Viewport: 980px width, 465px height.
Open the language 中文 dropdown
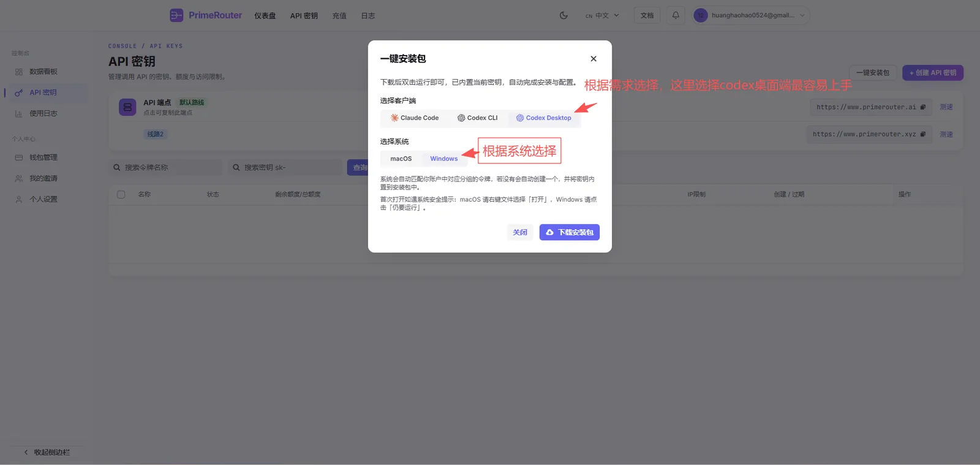click(x=603, y=15)
